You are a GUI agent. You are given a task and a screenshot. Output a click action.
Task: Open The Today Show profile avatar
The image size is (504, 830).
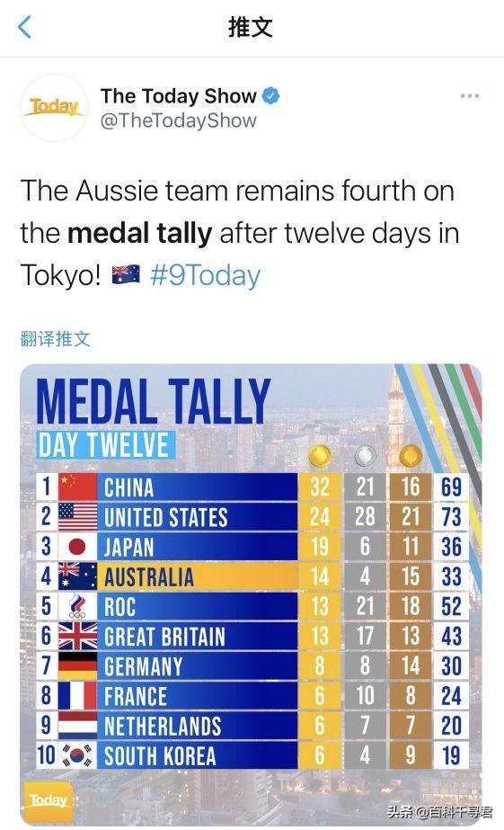pyautogui.click(x=54, y=108)
